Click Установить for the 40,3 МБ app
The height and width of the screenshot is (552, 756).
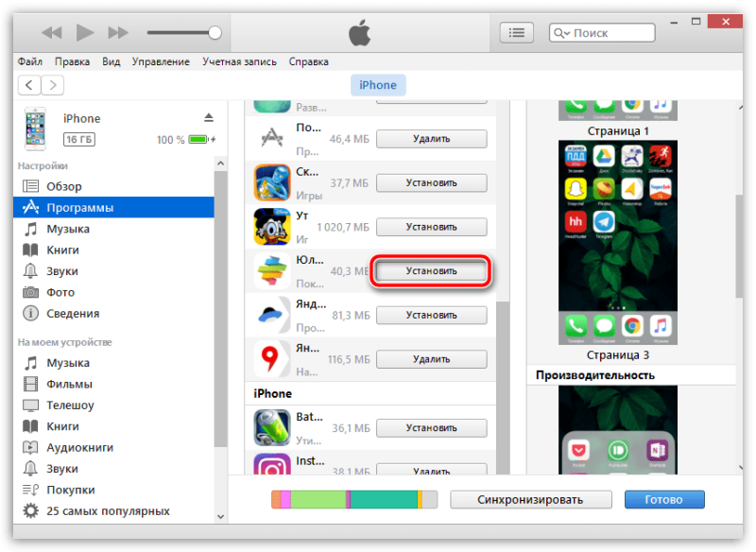click(x=432, y=271)
